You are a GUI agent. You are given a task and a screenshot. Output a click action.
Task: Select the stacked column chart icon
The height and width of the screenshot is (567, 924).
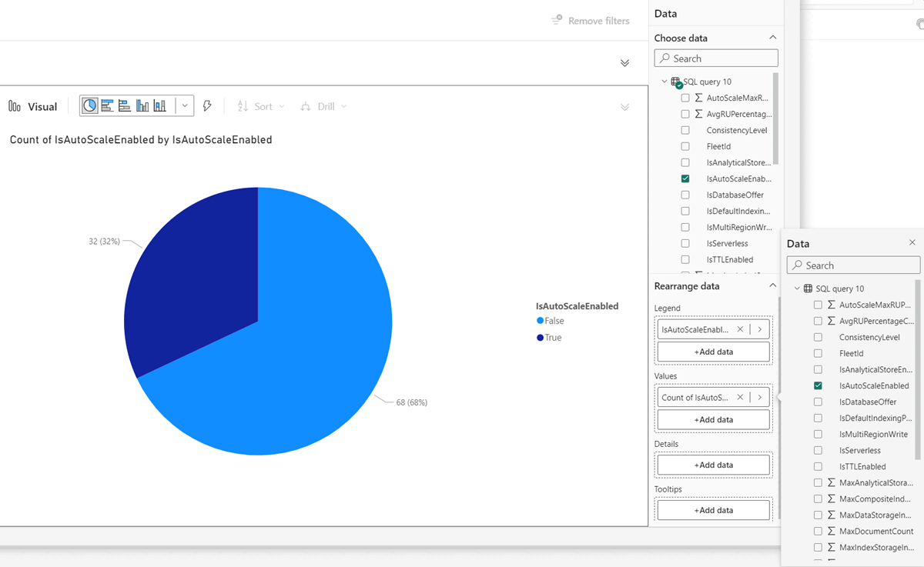coord(142,106)
